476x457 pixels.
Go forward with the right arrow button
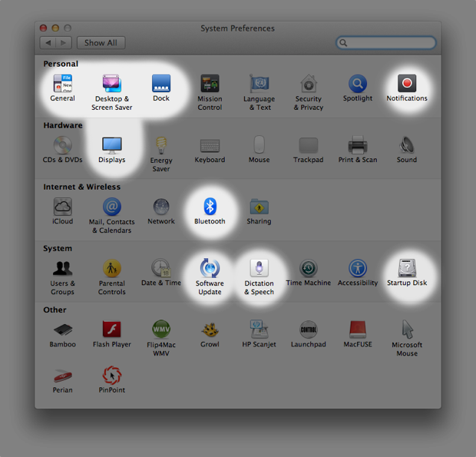point(64,43)
